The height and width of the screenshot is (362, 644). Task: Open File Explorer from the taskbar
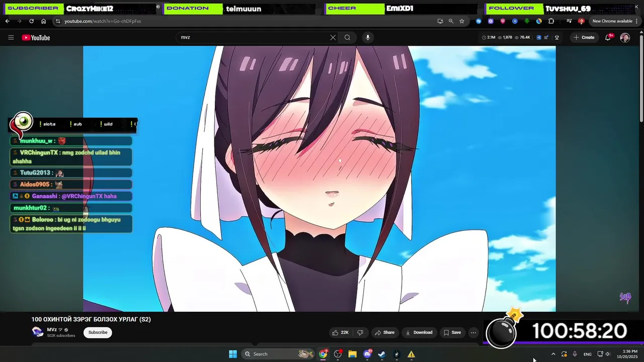coord(352,354)
